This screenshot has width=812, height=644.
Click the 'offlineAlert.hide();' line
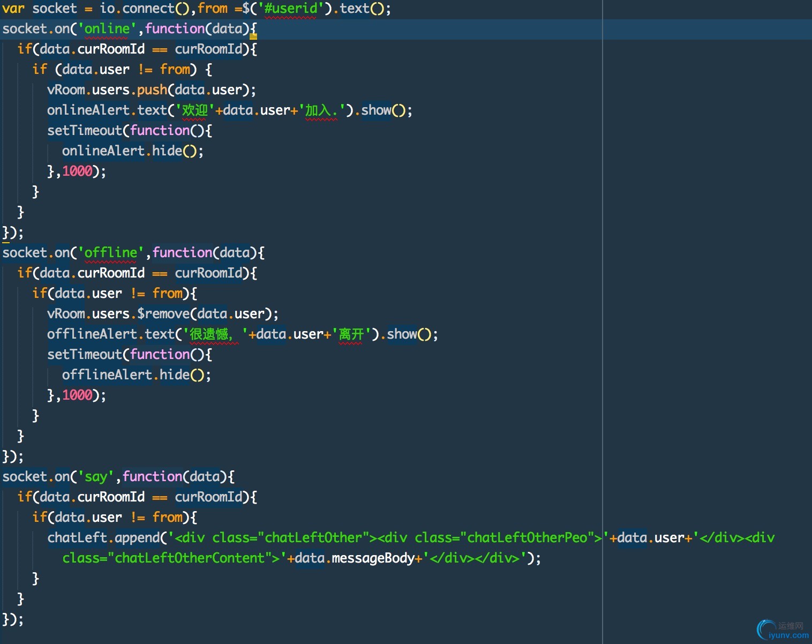pos(137,375)
